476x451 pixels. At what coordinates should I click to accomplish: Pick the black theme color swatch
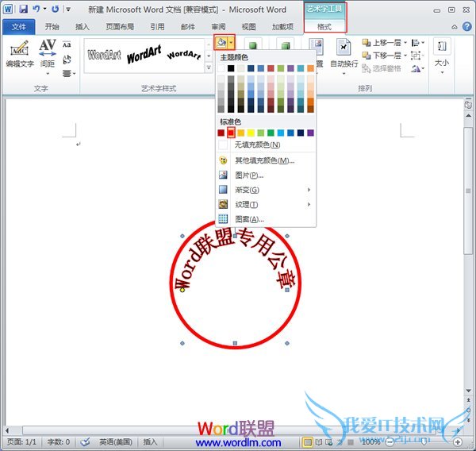click(x=231, y=68)
